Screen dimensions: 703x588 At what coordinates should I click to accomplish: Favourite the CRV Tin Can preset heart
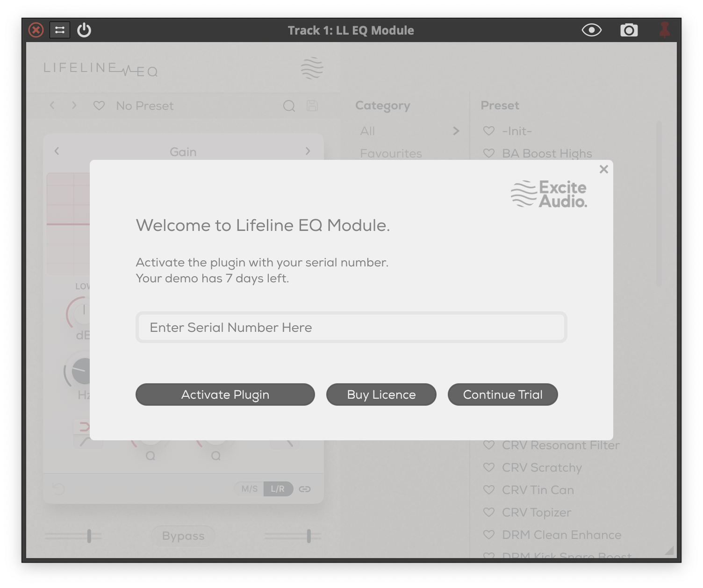(489, 490)
